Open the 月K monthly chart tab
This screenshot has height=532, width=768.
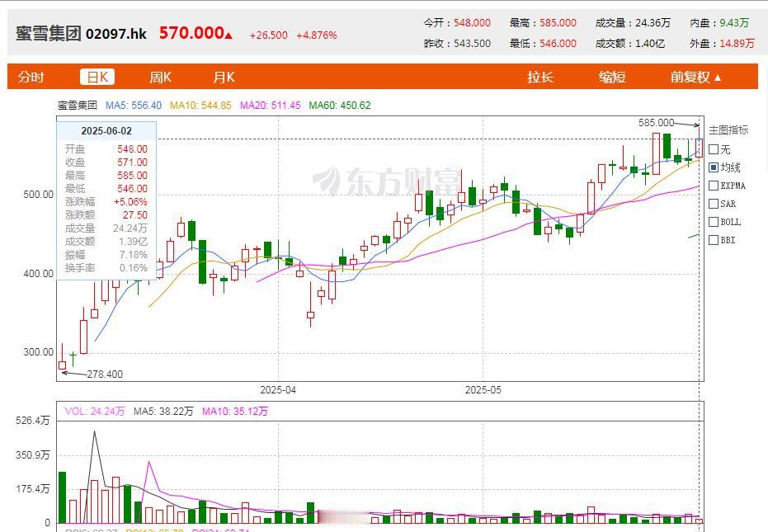pos(224,77)
